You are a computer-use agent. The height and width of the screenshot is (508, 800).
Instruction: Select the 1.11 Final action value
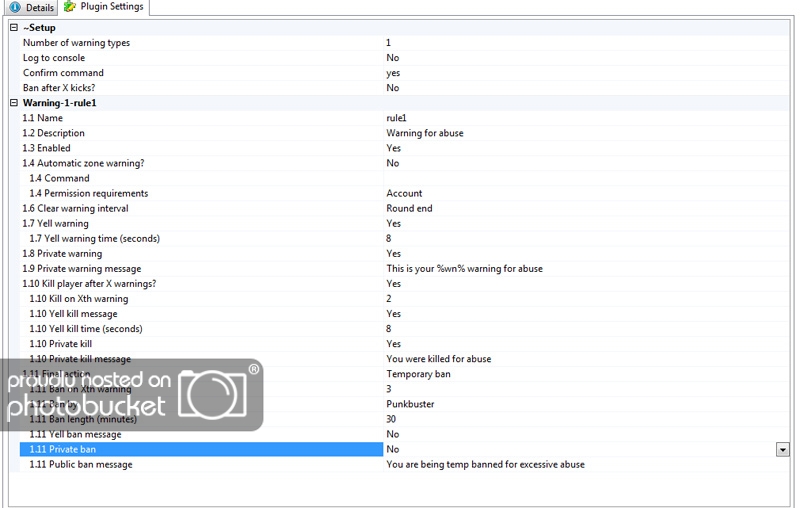point(418,374)
